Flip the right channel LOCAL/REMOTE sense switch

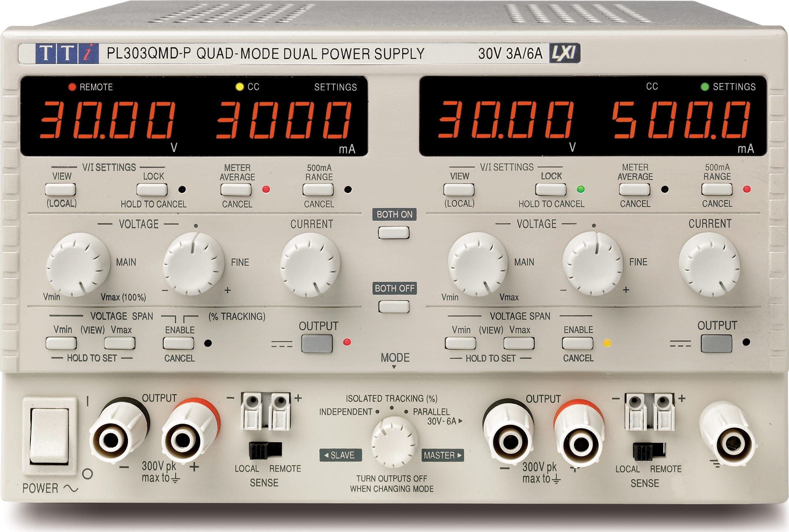point(649,451)
